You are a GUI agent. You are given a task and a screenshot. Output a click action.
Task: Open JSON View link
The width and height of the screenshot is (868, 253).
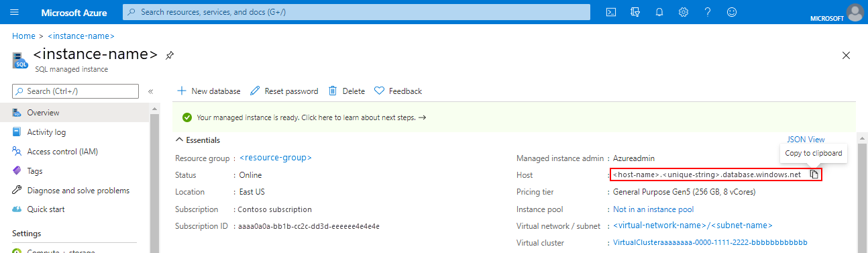806,140
